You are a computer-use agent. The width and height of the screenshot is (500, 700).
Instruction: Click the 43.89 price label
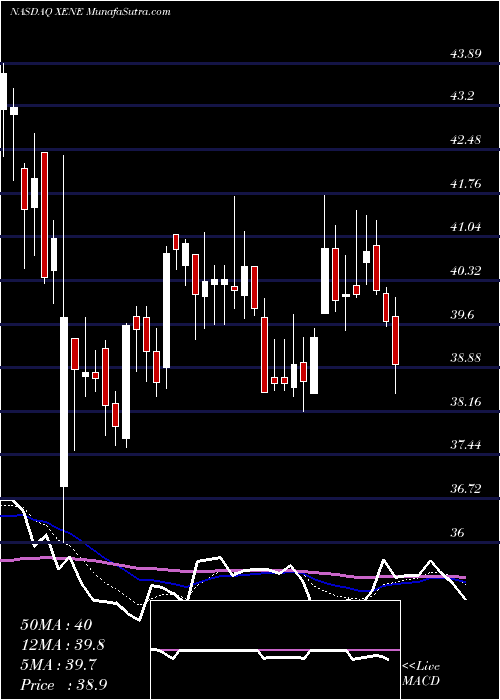click(466, 53)
